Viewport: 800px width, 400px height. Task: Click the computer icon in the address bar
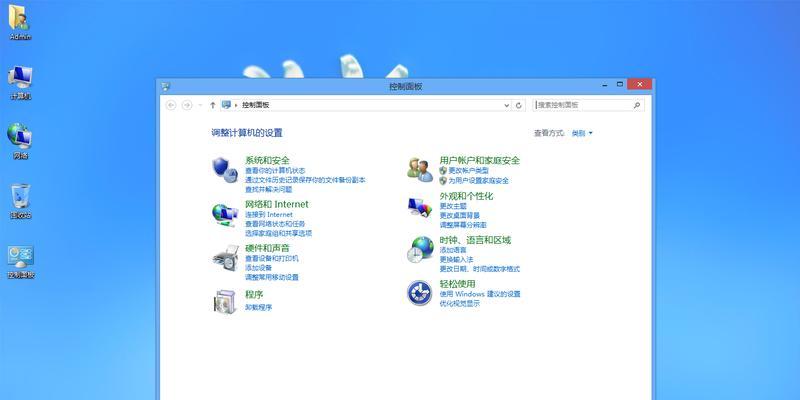coord(227,105)
